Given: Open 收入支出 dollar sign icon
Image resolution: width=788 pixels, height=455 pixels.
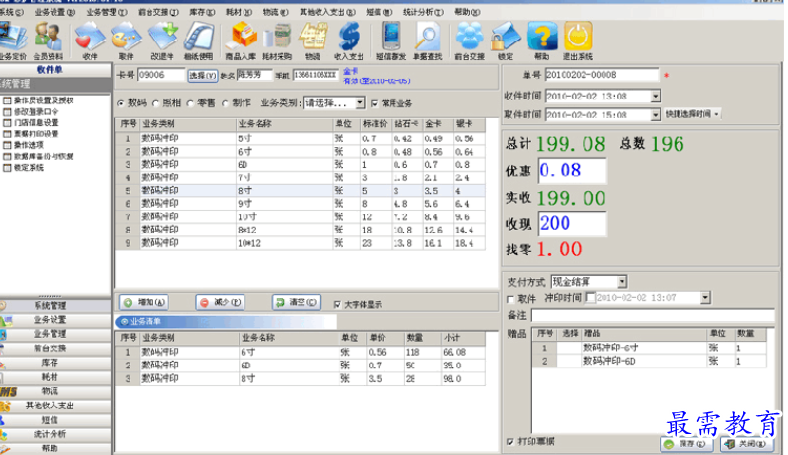Looking at the screenshot, I should pyautogui.click(x=349, y=41).
